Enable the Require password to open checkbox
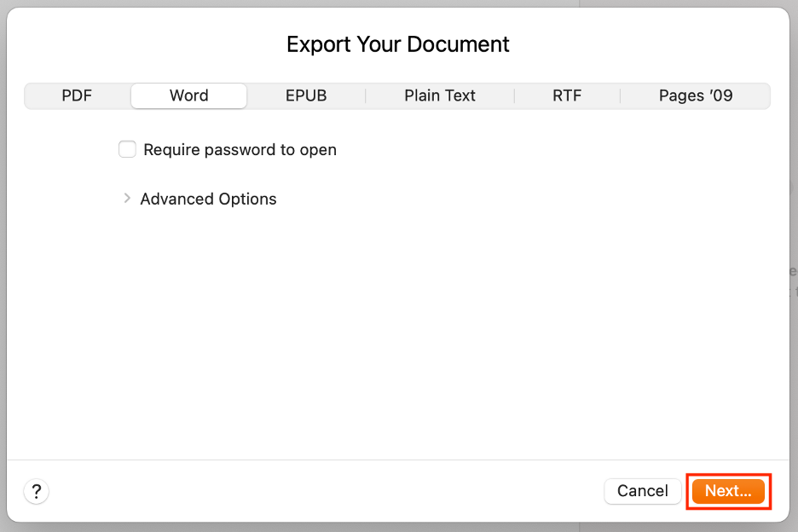Screen dimensions: 798x532 click(x=127, y=148)
